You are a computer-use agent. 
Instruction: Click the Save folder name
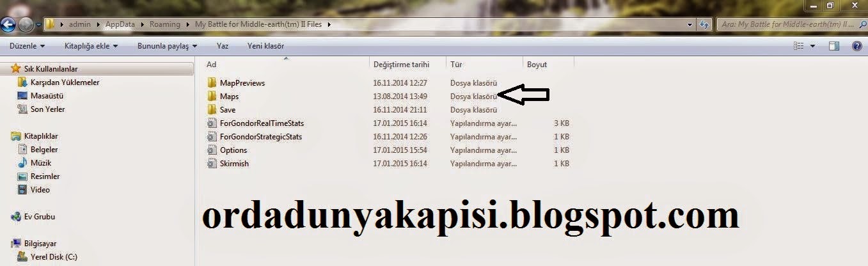pyautogui.click(x=228, y=110)
